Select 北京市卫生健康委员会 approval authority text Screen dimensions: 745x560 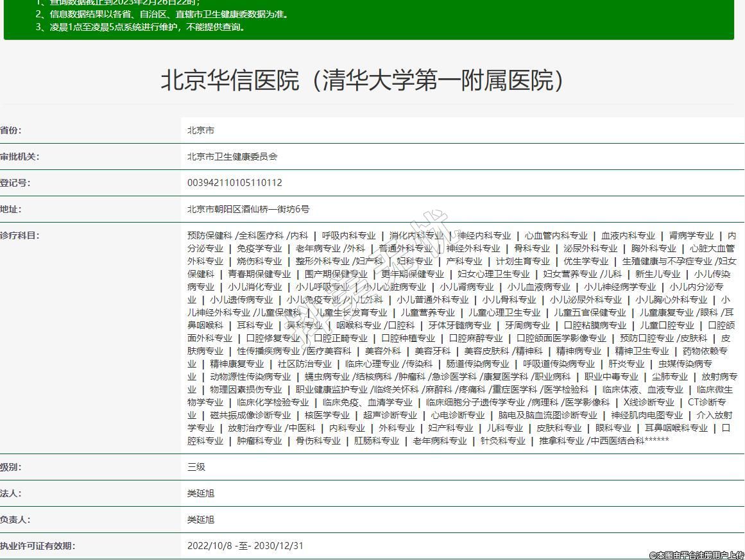coord(232,157)
